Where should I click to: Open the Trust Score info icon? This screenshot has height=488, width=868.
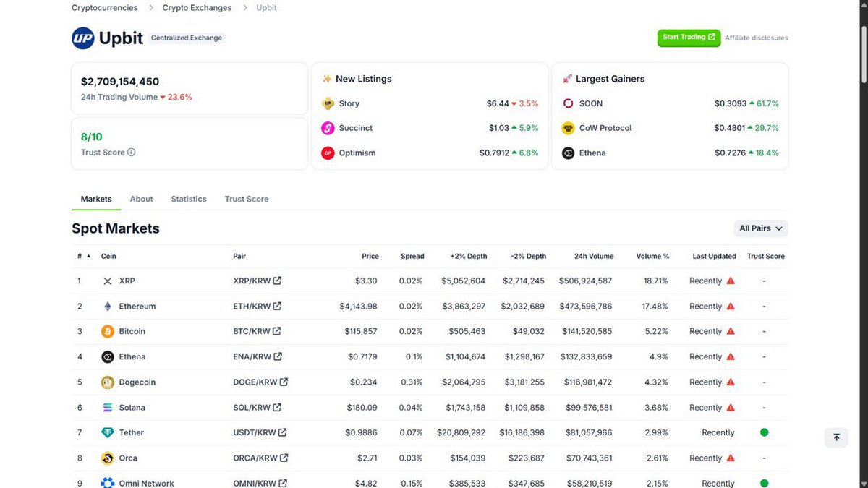click(131, 153)
